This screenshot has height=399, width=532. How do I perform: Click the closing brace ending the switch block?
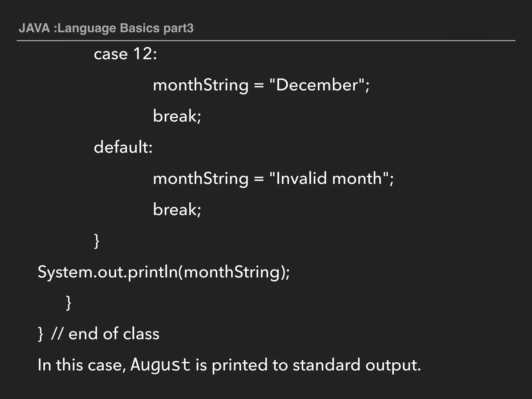coord(96,241)
